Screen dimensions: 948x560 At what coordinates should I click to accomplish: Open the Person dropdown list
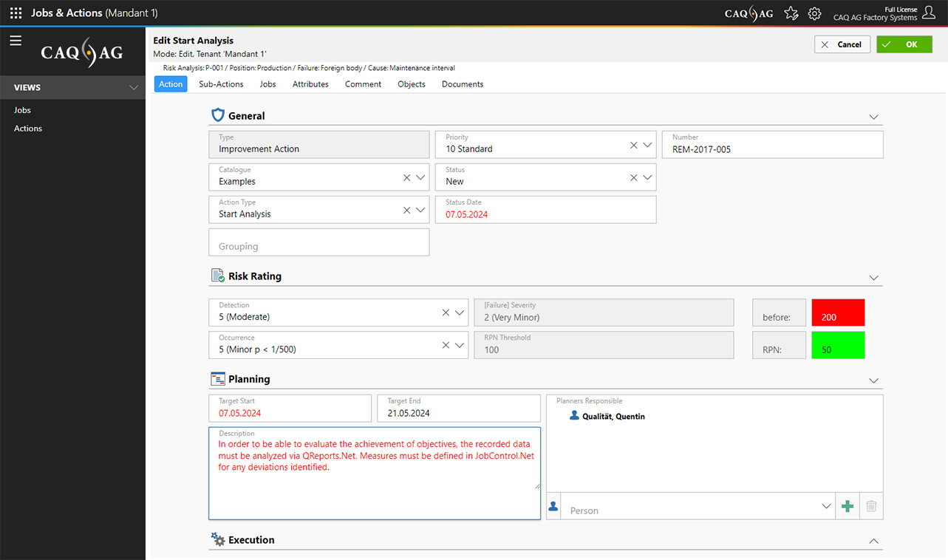826,506
